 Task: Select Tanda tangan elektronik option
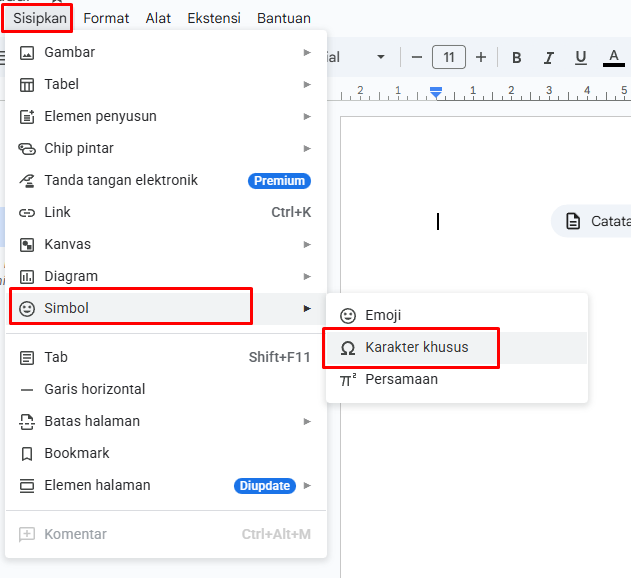[x=120, y=180]
